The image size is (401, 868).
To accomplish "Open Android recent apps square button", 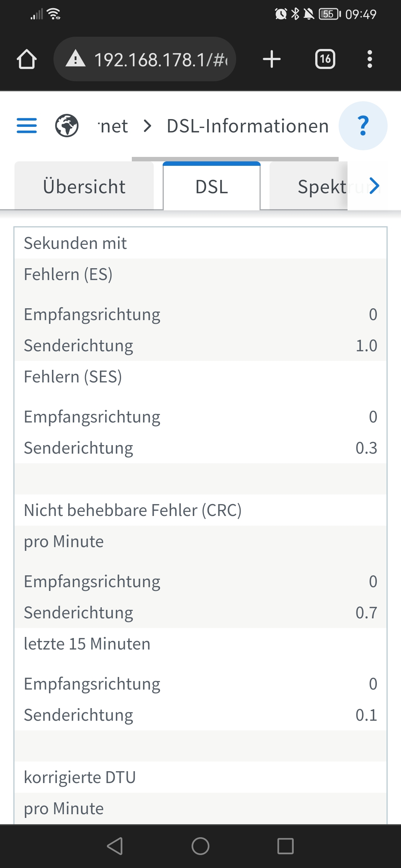I will pyautogui.click(x=285, y=846).
